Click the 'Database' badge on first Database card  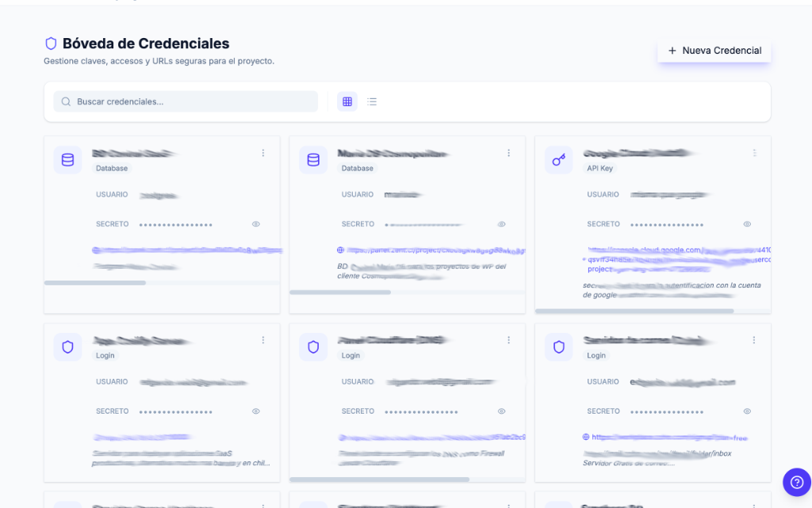(x=111, y=168)
